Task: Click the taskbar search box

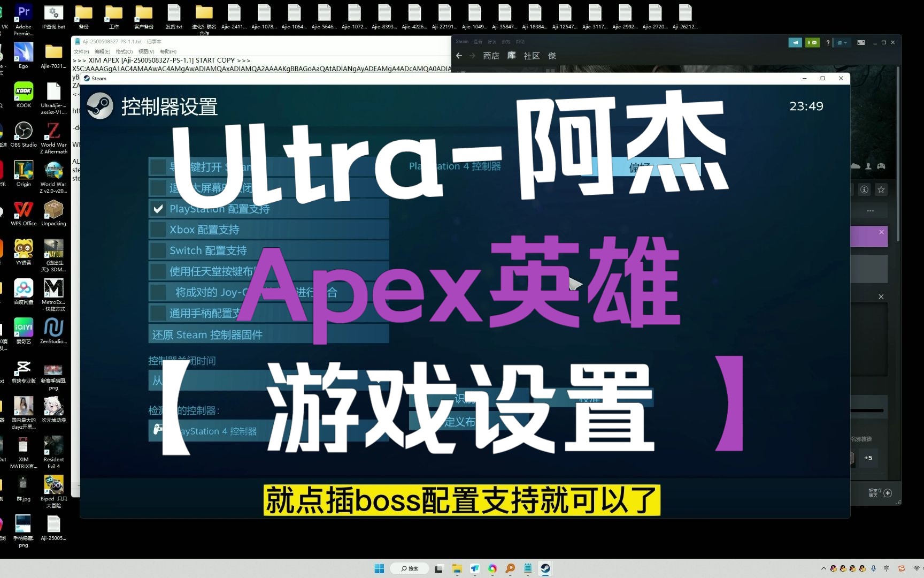Action: [409, 568]
